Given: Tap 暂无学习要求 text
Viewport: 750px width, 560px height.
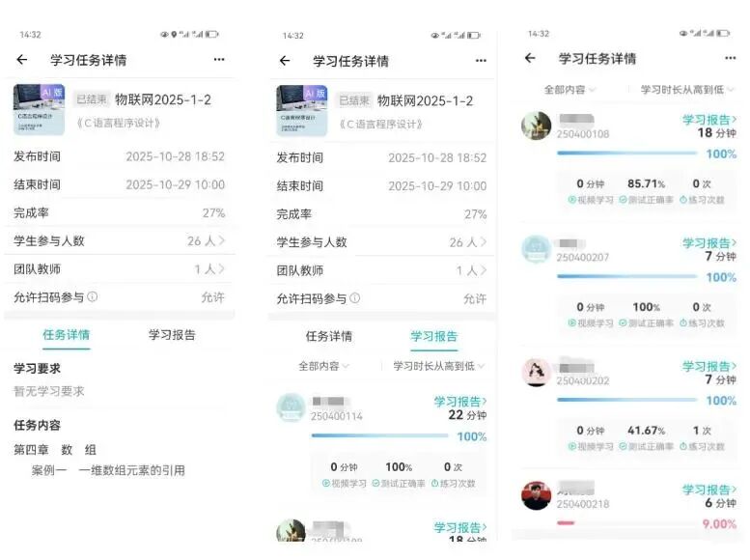Looking at the screenshot, I should click(x=49, y=392).
